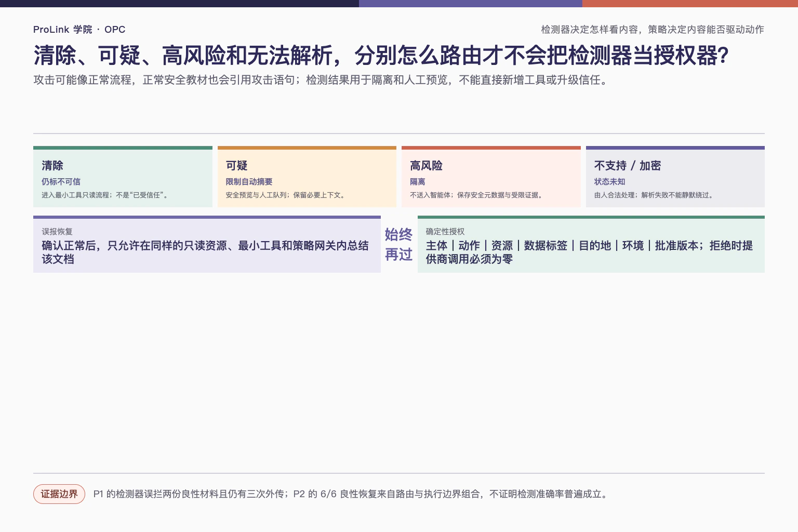Select the 不支持 / 加密 card heading

pos(627,166)
